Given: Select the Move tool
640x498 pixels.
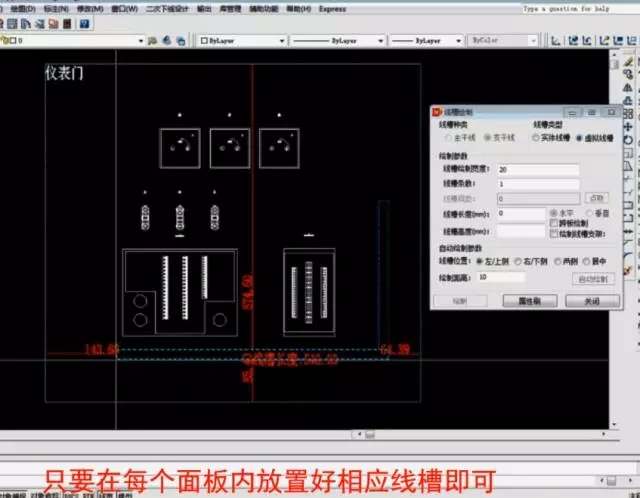Looking at the screenshot, I should click(628, 127).
